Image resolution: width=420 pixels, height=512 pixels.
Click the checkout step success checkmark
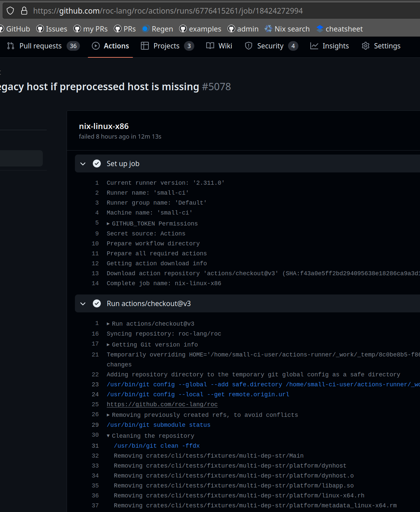click(x=97, y=303)
